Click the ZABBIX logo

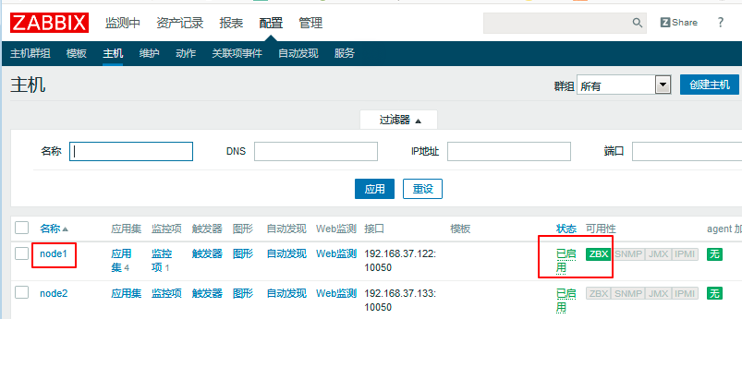tap(49, 23)
